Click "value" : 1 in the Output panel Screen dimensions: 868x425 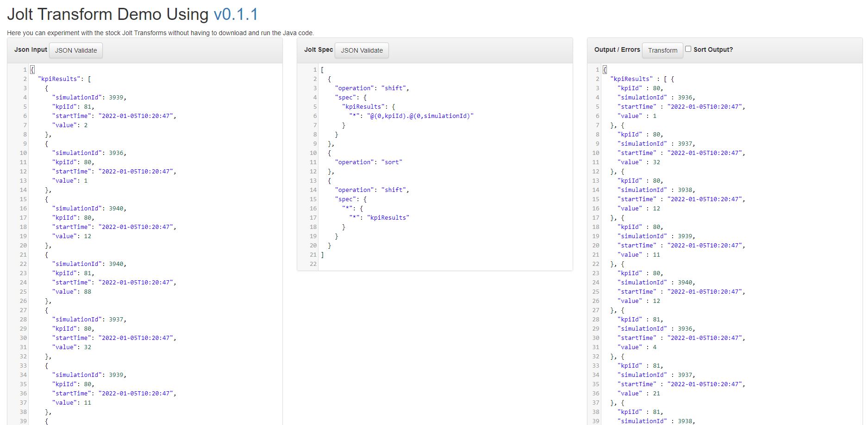[637, 116]
